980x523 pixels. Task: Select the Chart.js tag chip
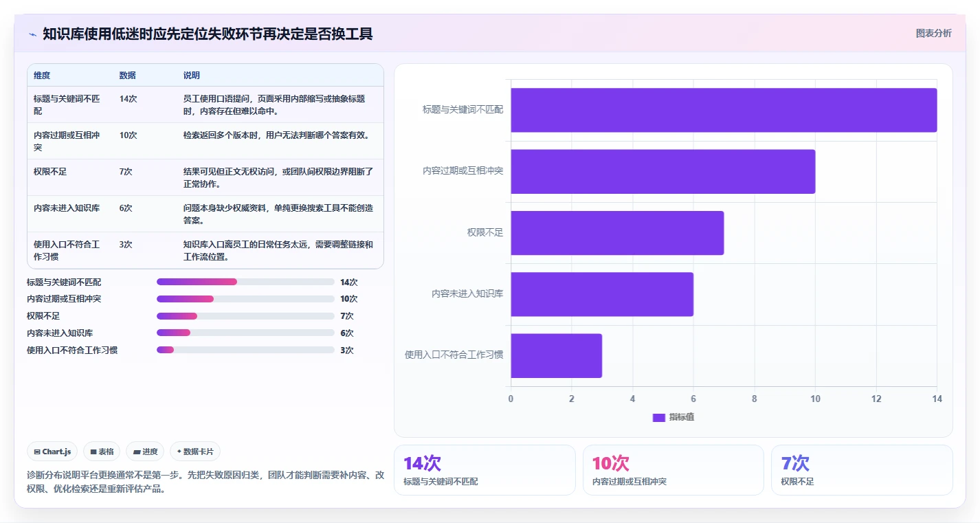pyautogui.click(x=53, y=452)
